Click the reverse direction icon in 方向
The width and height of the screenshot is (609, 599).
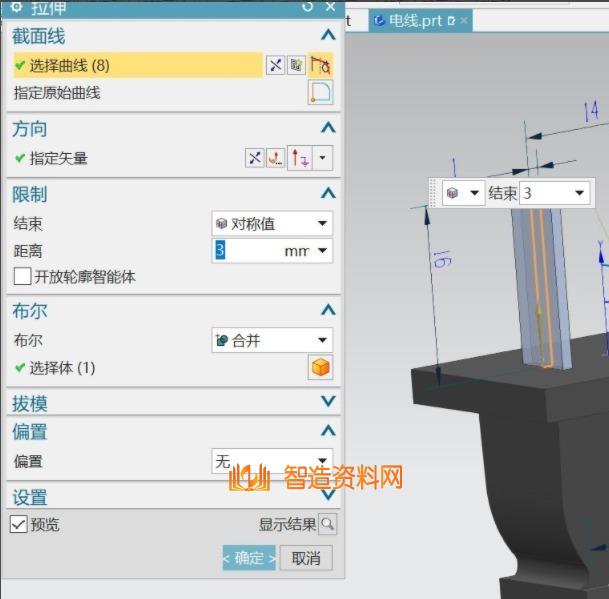click(x=254, y=158)
